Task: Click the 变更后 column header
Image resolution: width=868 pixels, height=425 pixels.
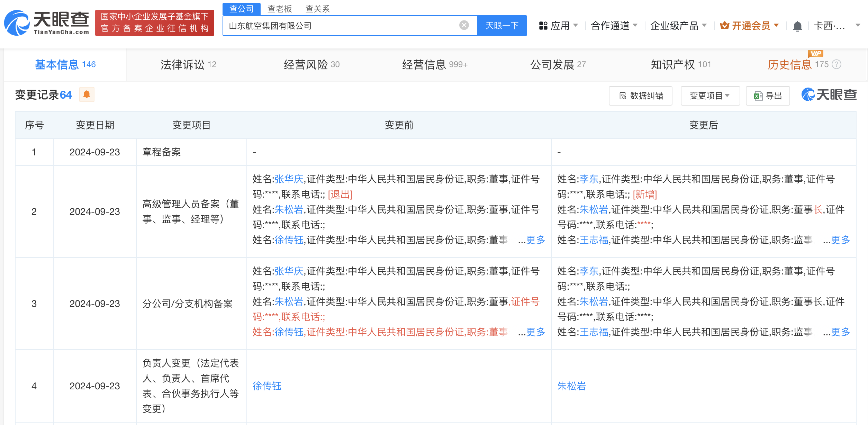Action: click(x=704, y=125)
